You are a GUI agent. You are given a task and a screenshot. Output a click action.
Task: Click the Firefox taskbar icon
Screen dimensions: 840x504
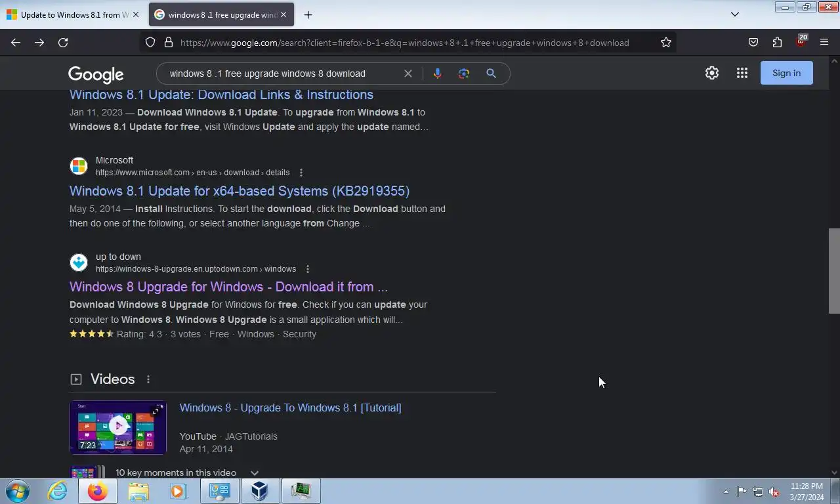[98, 491]
